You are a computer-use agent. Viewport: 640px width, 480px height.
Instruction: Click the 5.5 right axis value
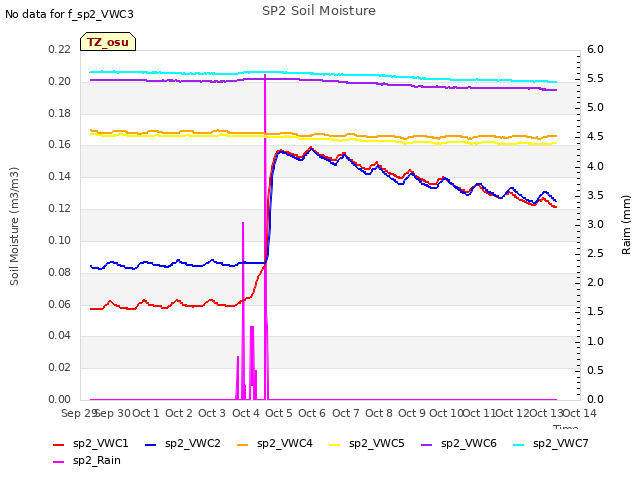click(x=595, y=78)
